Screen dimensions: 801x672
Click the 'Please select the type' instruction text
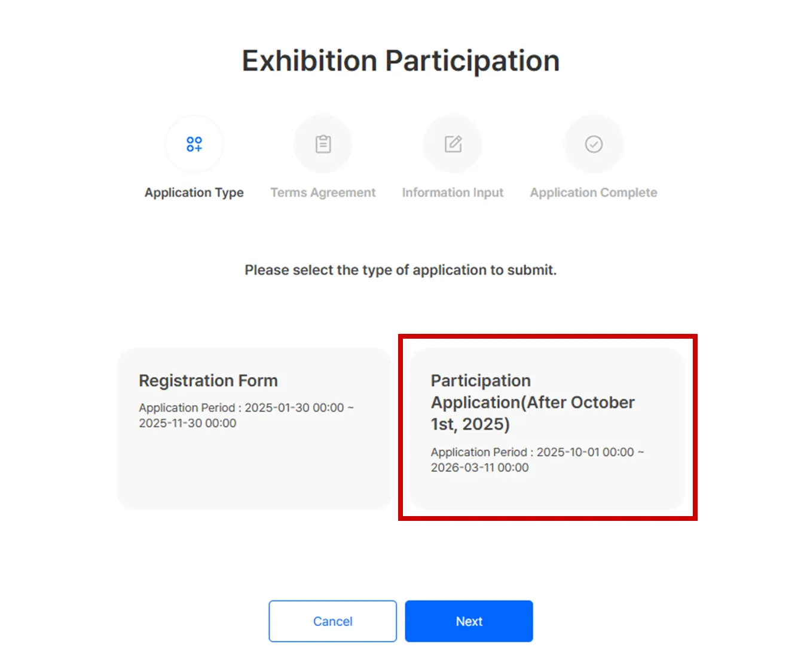[x=400, y=270]
